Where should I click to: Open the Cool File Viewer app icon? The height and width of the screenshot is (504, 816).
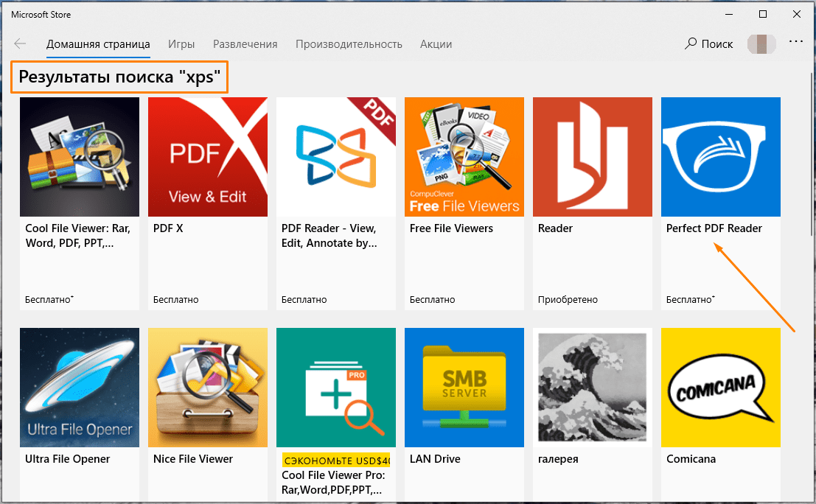[x=80, y=156]
